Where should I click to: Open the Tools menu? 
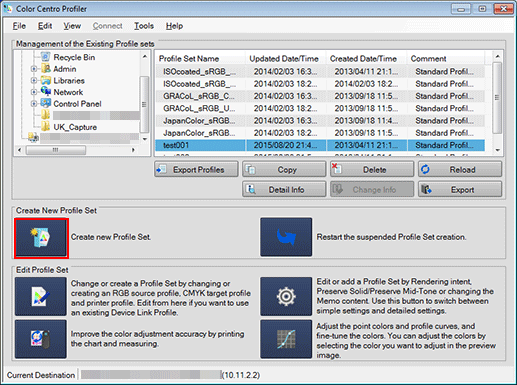click(x=144, y=26)
